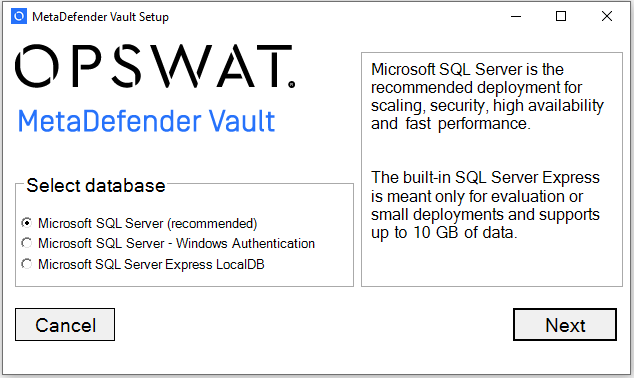Select the SQL Server Express LocalDB radio
The width and height of the screenshot is (634, 378).
pos(27,264)
